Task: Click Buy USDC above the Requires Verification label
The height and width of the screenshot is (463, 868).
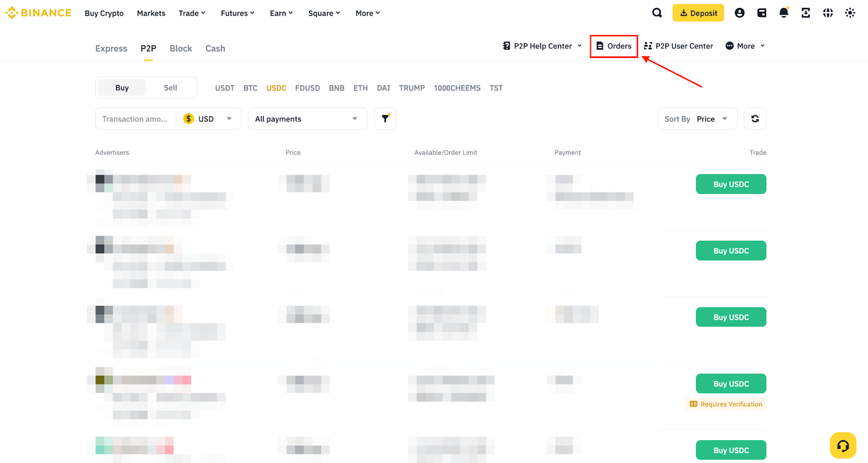Action: 731,384
